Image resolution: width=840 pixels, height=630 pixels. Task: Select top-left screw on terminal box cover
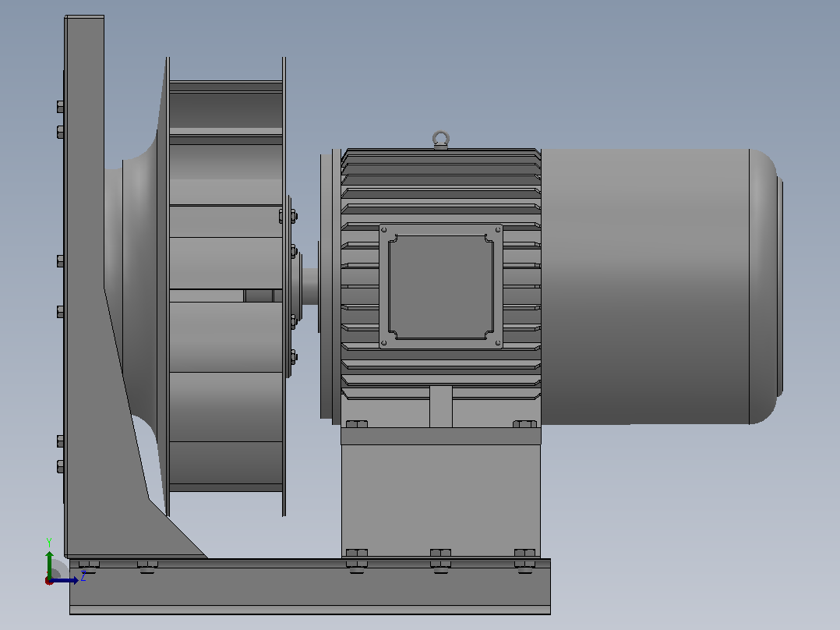(x=383, y=230)
